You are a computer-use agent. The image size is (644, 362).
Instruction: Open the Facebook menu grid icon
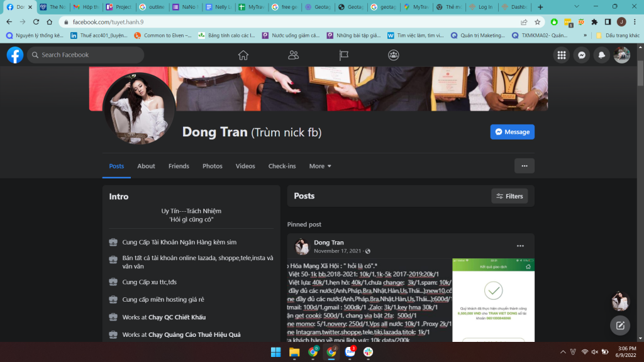(562, 55)
